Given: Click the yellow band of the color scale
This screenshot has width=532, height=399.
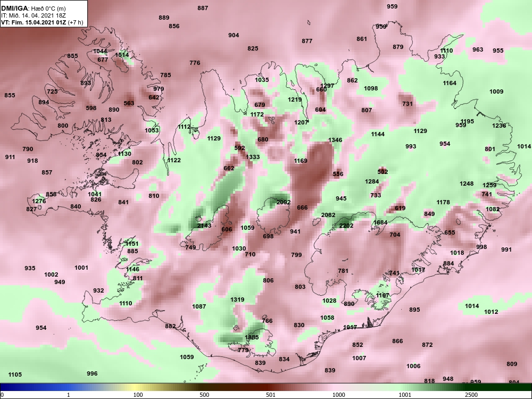Looking at the screenshot, I should [x=136, y=387].
